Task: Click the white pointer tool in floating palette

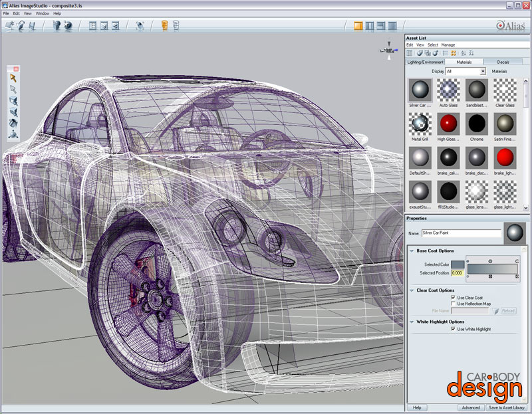Action: (13, 89)
